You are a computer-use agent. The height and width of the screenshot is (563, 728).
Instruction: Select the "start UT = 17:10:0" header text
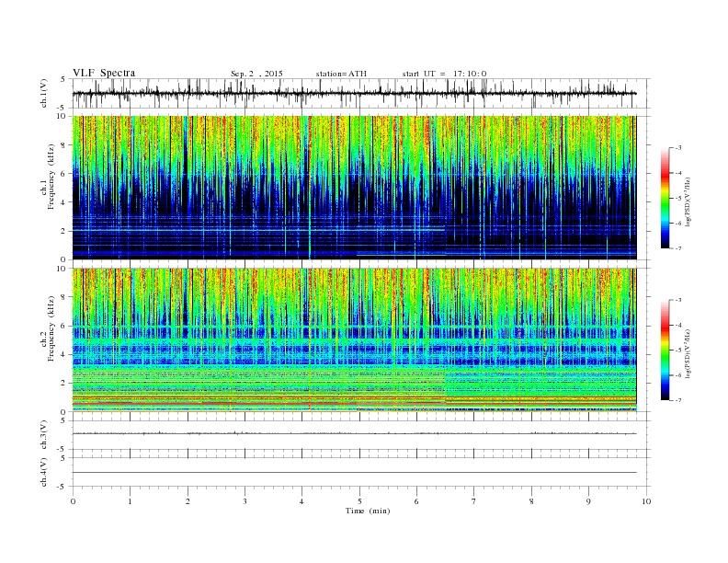(x=444, y=74)
